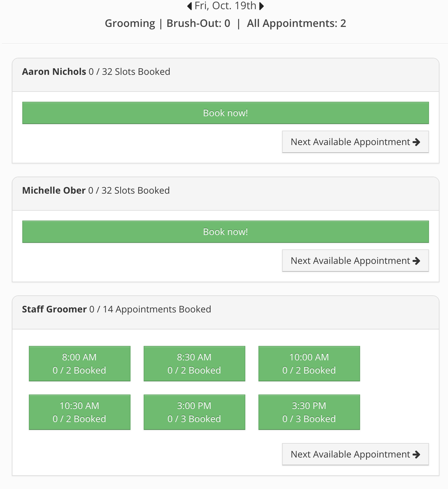Click Book now! for Aaron Nichols
Screen dimensions: 448x489
click(x=226, y=113)
